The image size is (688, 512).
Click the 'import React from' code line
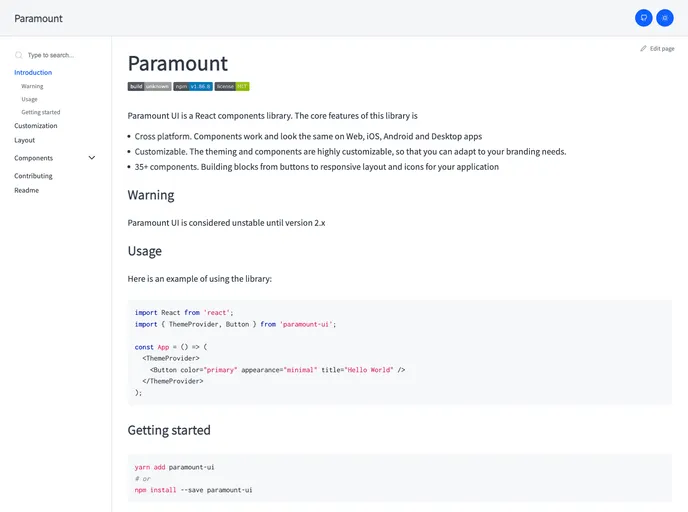[184, 313]
